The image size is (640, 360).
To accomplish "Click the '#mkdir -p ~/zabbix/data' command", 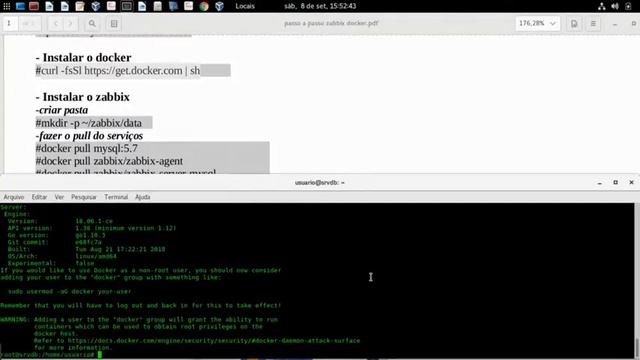I will [x=89, y=123].
